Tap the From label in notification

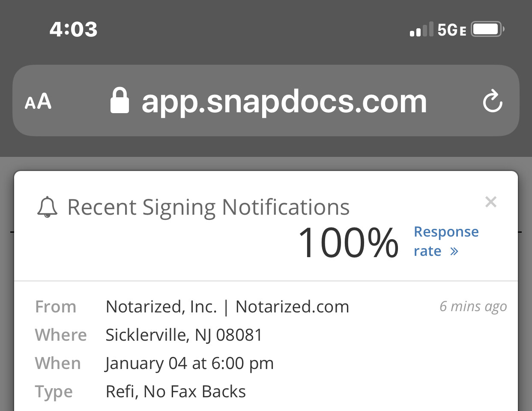click(x=56, y=307)
